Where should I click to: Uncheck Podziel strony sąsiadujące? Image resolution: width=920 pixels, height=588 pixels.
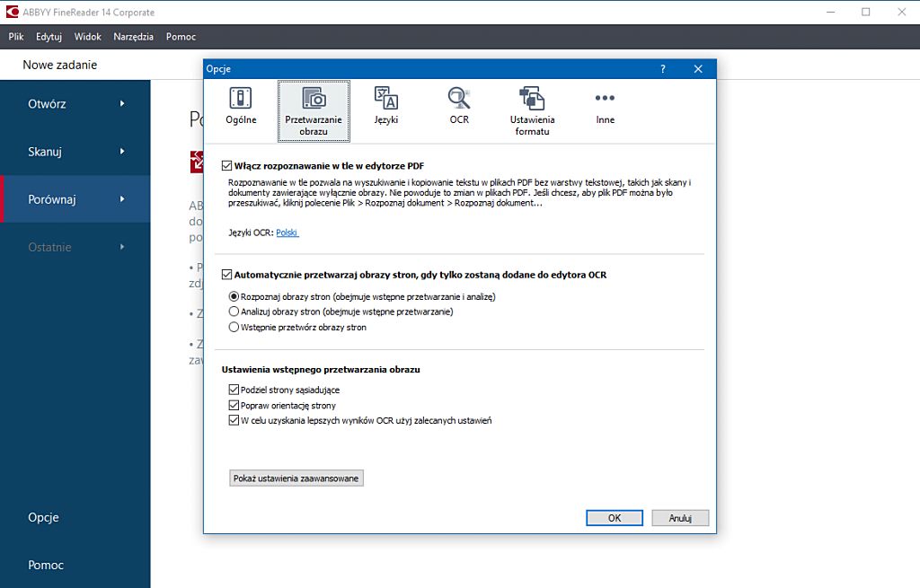coord(234,390)
